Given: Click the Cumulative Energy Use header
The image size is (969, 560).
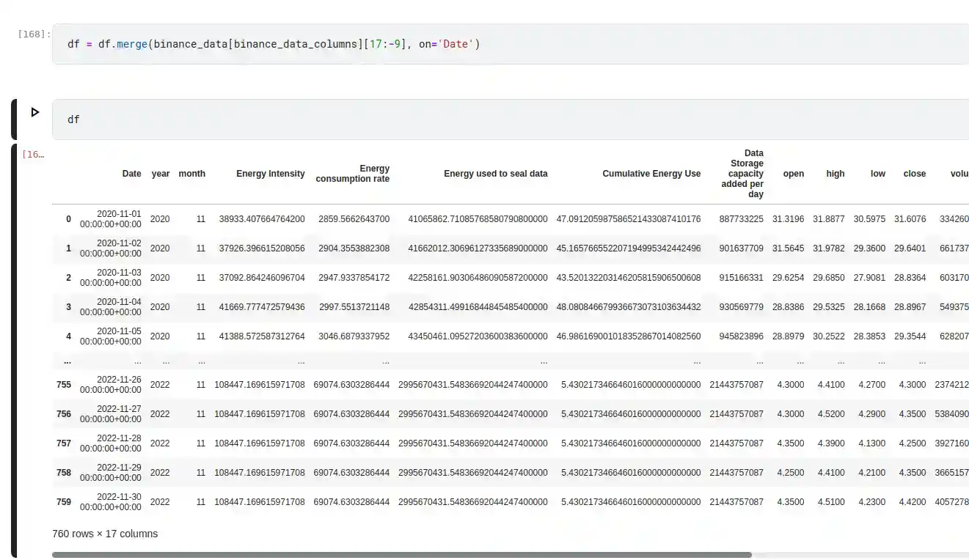Looking at the screenshot, I should (651, 174).
